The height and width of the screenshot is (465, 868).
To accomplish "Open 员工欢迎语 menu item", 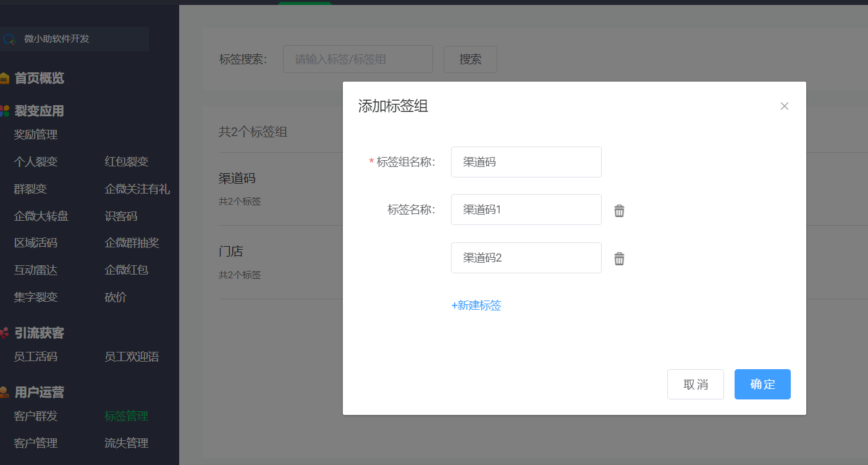I will (132, 357).
